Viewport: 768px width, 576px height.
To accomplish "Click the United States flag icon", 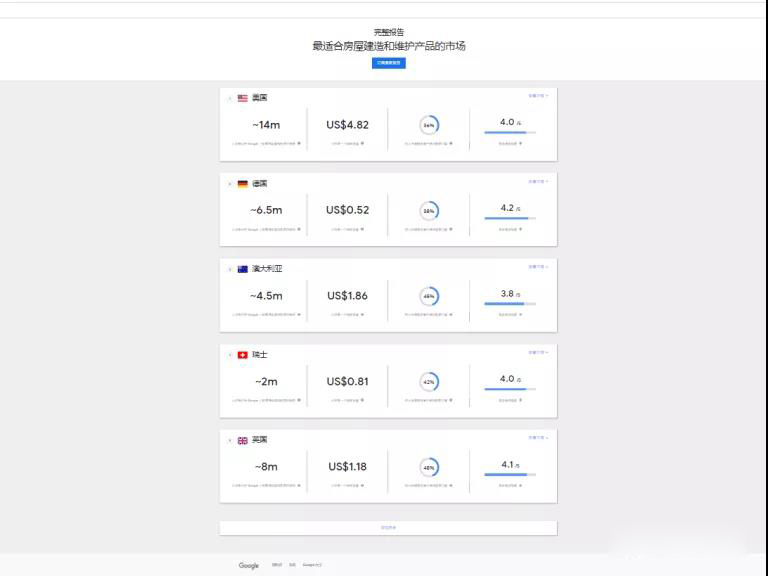I will click(242, 98).
